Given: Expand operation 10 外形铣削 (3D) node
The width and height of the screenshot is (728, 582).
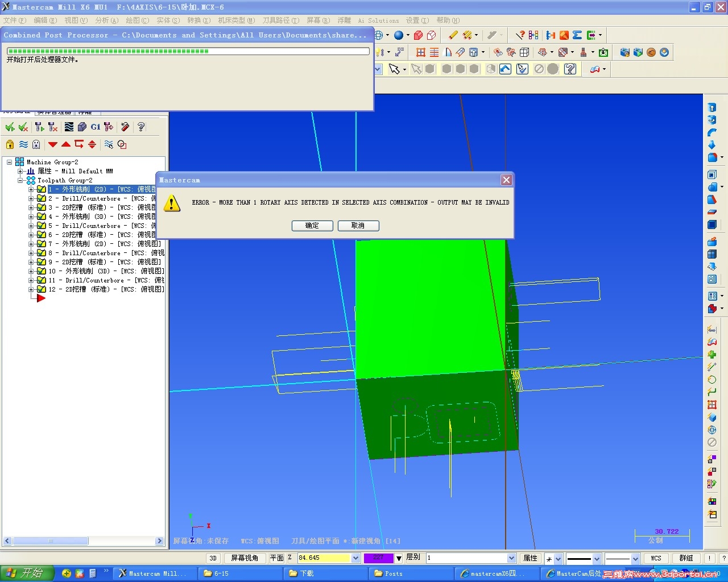Looking at the screenshot, I should (31, 271).
